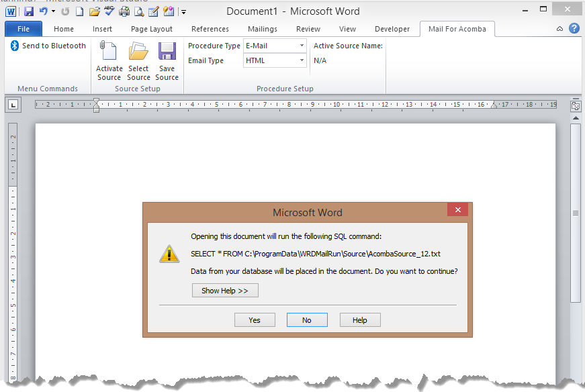This screenshot has height=392, width=585.
Task: Click the Active Source Name label
Action: [x=348, y=46]
